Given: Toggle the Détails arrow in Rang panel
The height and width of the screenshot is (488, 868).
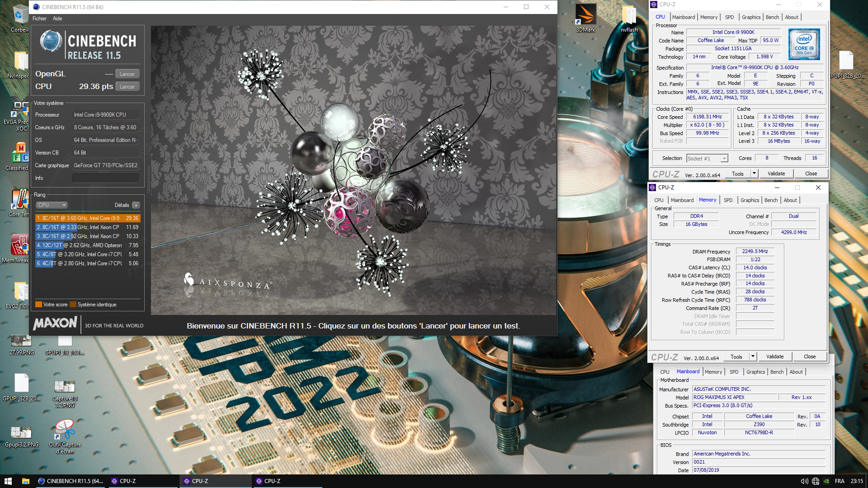Looking at the screenshot, I should tap(136, 205).
